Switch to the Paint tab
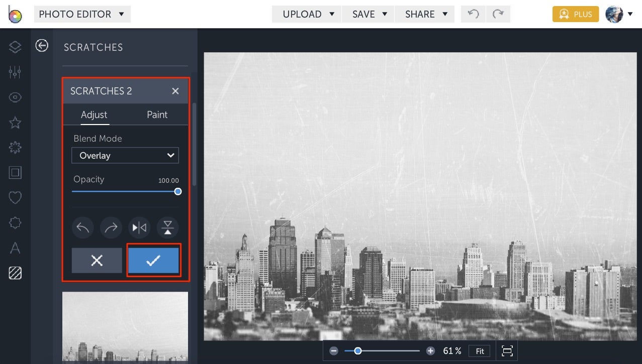 pyautogui.click(x=157, y=114)
